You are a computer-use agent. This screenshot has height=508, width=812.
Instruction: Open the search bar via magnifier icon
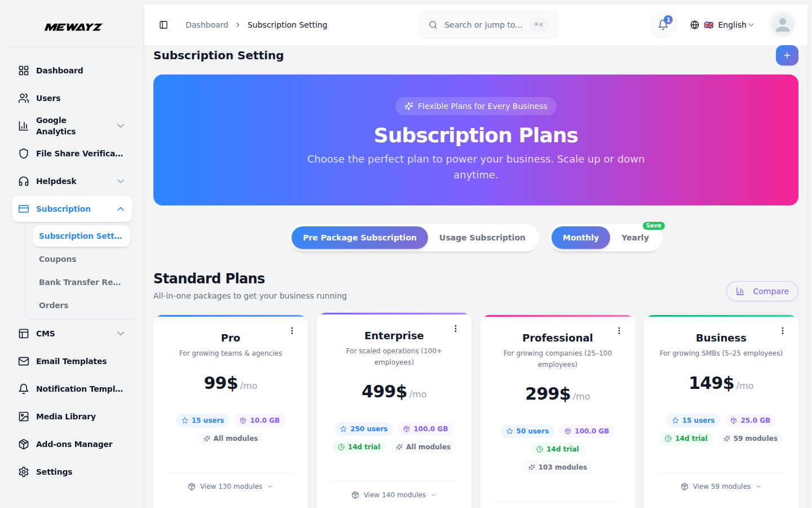click(x=433, y=25)
